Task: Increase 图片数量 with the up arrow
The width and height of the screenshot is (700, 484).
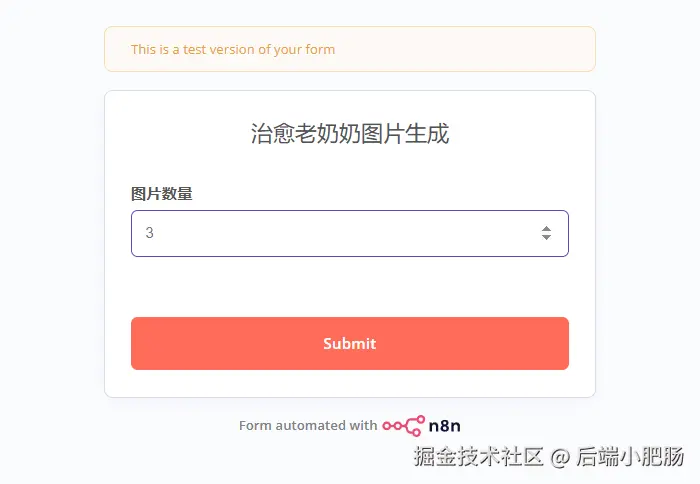Action: click(x=546, y=228)
